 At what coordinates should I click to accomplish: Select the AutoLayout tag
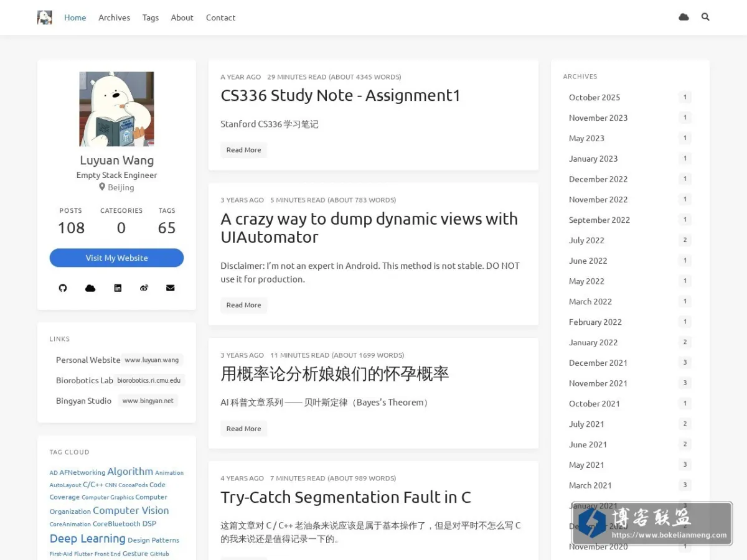(65, 485)
